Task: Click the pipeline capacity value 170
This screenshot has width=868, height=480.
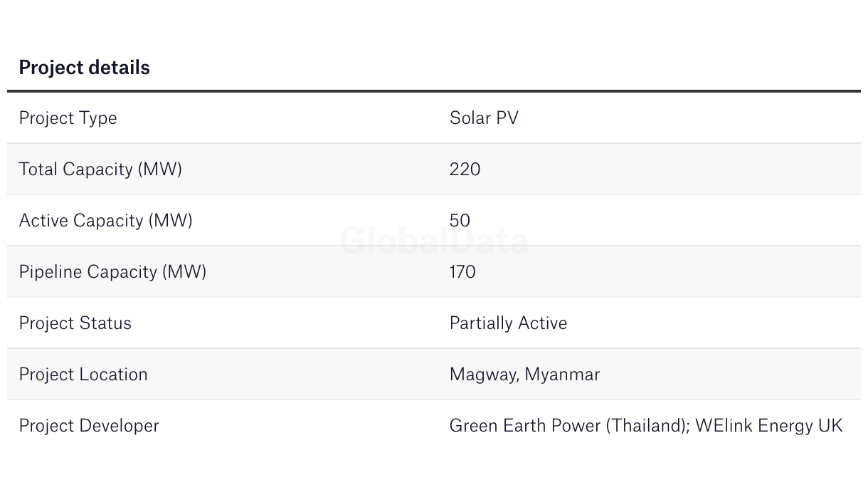Action: pyautogui.click(x=462, y=272)
